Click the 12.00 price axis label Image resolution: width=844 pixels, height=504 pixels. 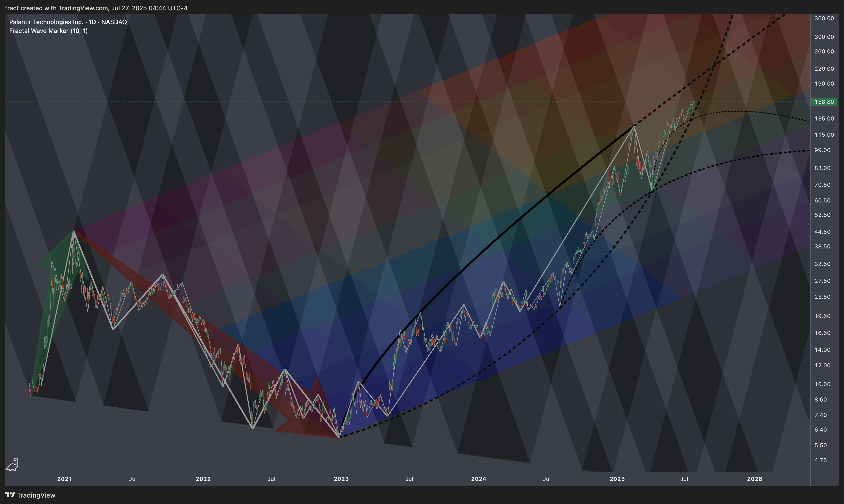click(x=822, y=366)
